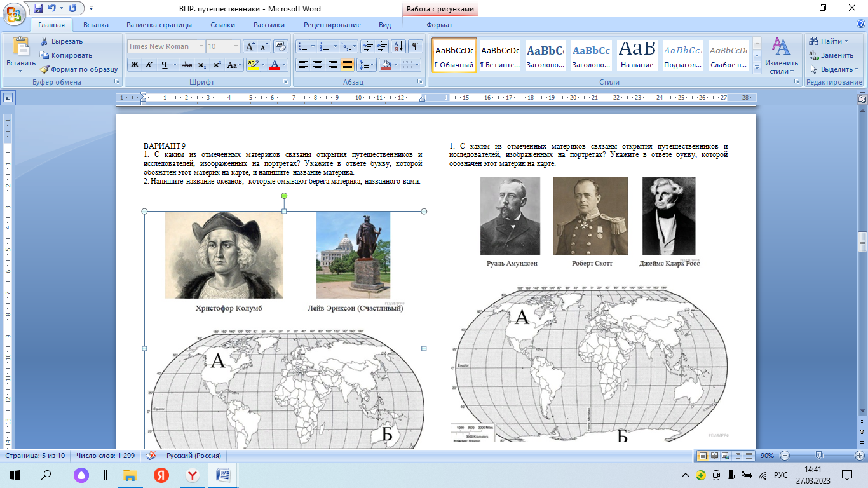This screenshot has width=868, height=488.
Task: Open font size dropdown showing 10
Action: pos(236,46)
